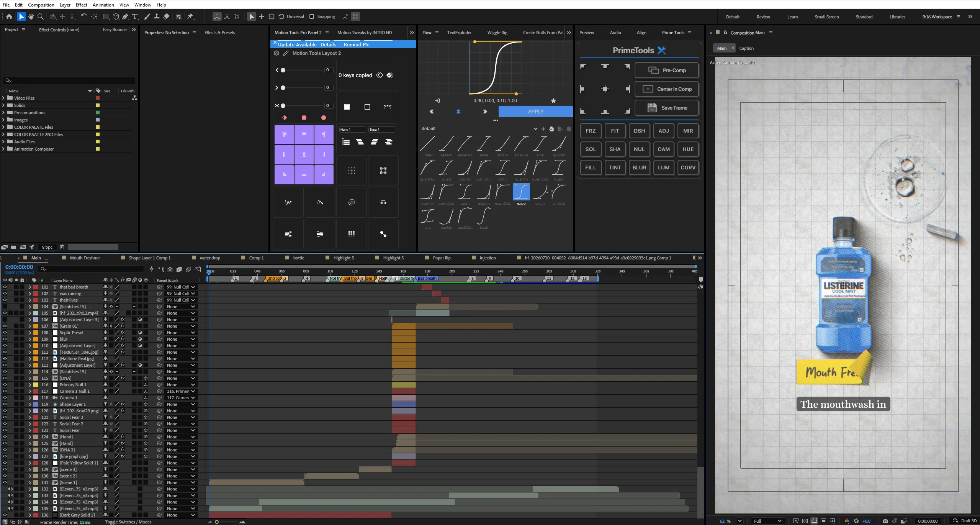Click the Project panel search field
The width and height of the screenshot is (980, 525).
tap(69, 80)
